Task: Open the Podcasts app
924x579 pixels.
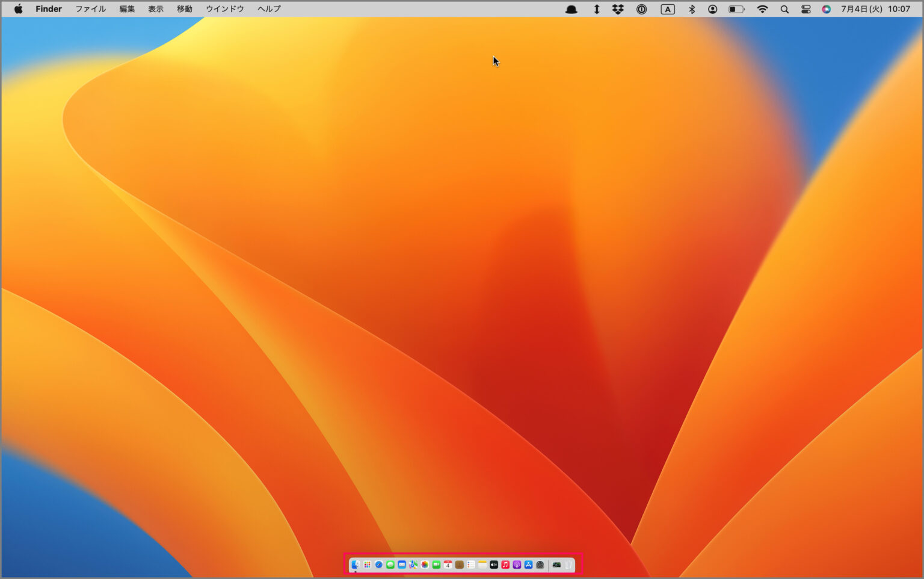Action: pos(517,565)
